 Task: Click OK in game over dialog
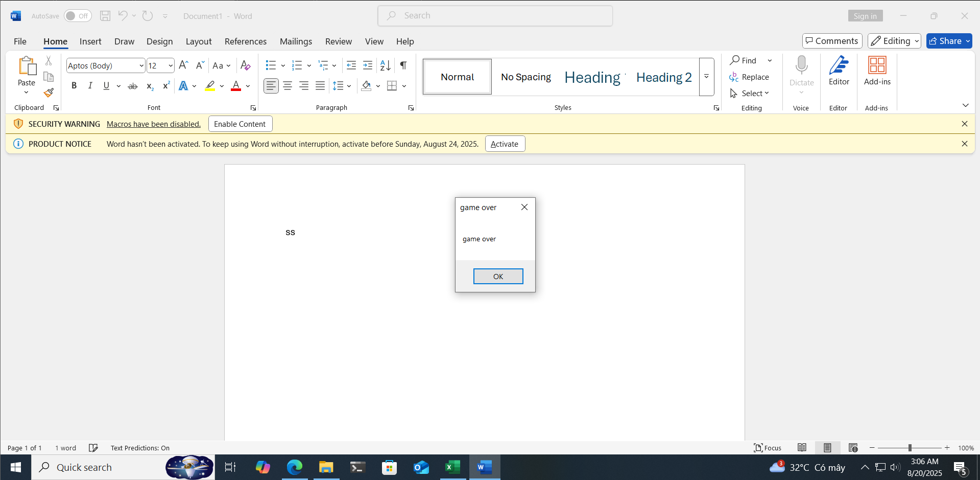click(498, 277)
